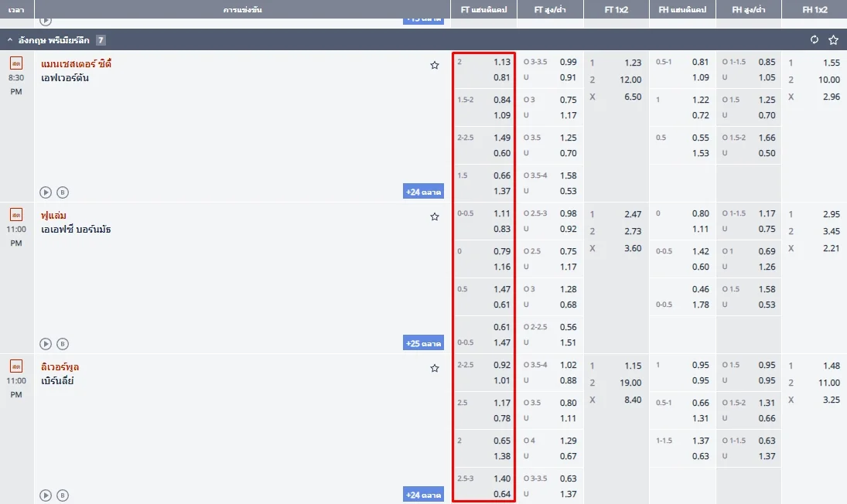
Task: Select FT 1x2 home odds 2.47
Action: [633, 214]
